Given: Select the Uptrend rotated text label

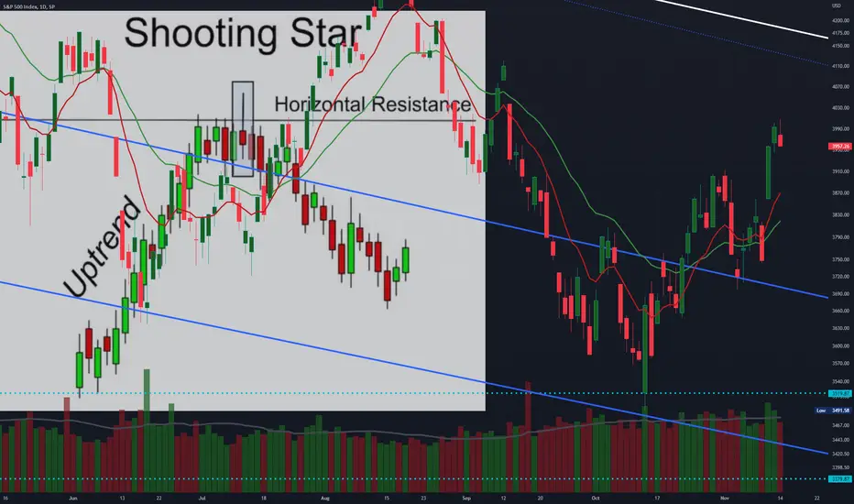Looking at the screenshot, I should click(x=102, y=247).
